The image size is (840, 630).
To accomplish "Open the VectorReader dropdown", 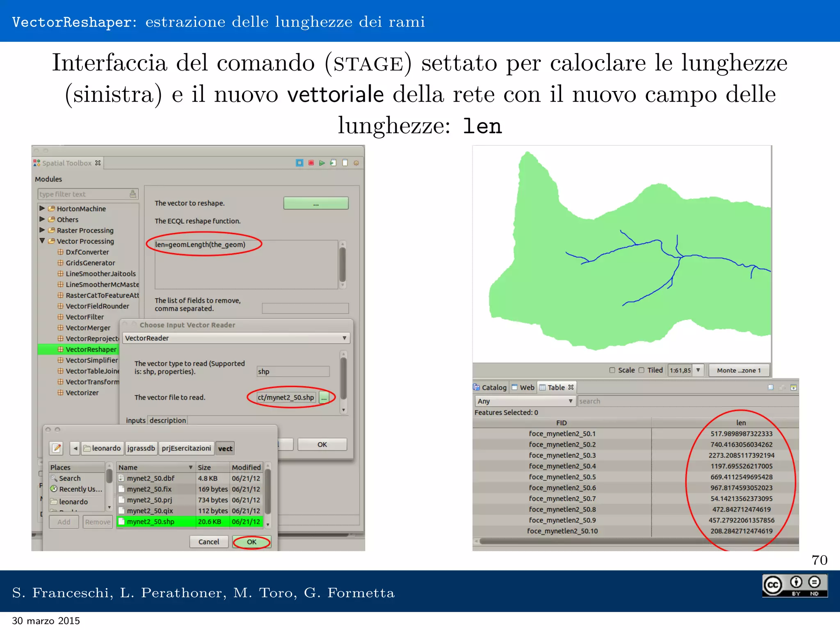I will tap(236, 338).
